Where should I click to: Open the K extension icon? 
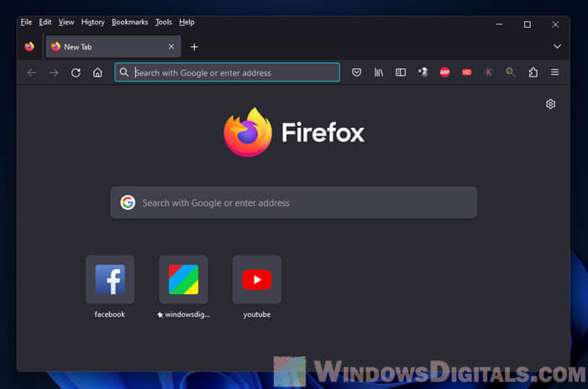pos(488,72)
